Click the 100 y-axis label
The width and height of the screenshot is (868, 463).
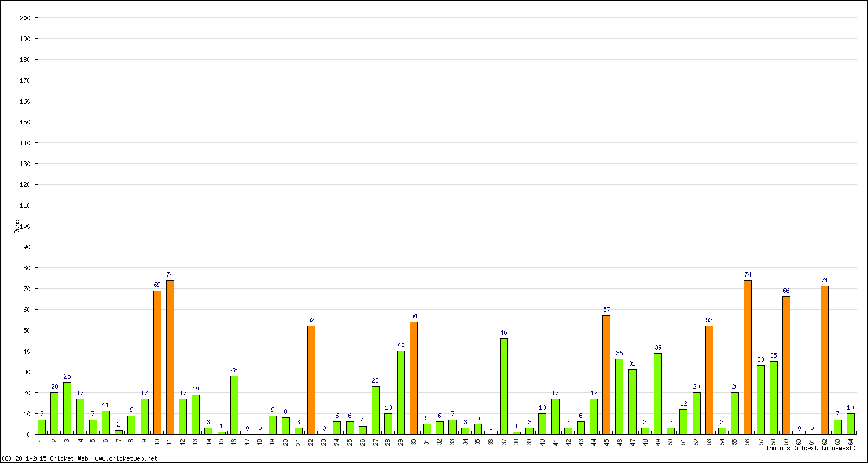tap(25, 226)
